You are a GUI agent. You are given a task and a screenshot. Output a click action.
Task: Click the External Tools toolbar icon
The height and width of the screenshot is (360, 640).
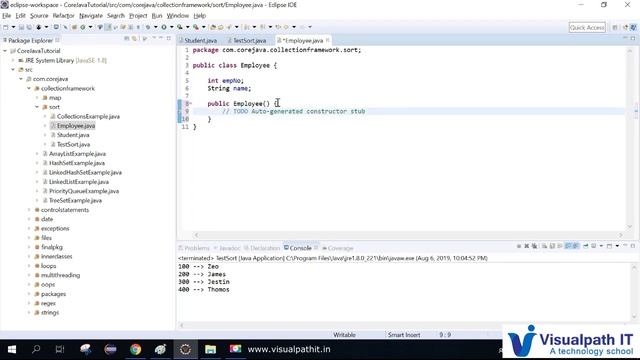click(x=196, y=27)
